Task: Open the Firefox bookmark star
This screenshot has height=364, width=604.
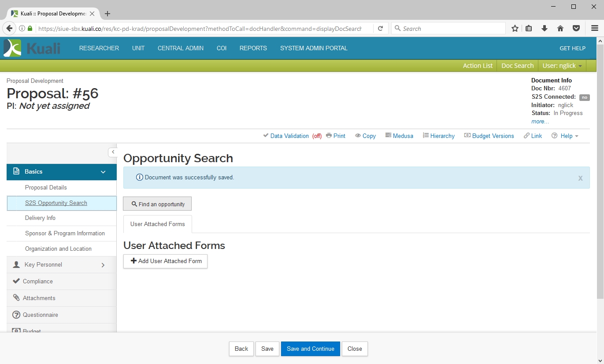Action: pos(515,29)
